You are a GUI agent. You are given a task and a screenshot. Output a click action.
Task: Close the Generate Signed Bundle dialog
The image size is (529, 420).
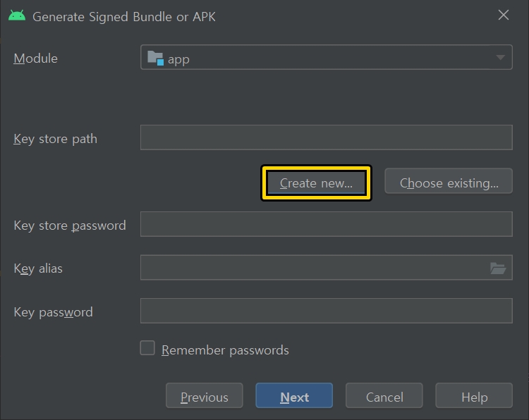504,15
